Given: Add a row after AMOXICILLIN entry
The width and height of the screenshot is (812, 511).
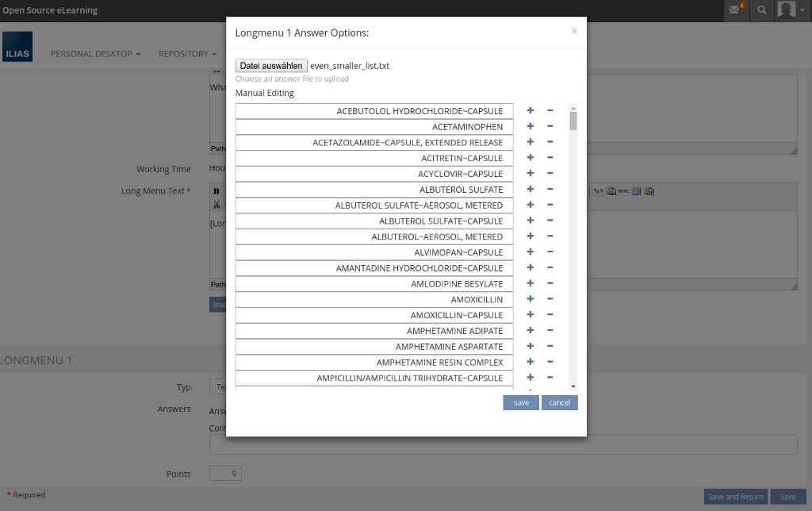Looking at the screenshot, I should coord(530,299).
